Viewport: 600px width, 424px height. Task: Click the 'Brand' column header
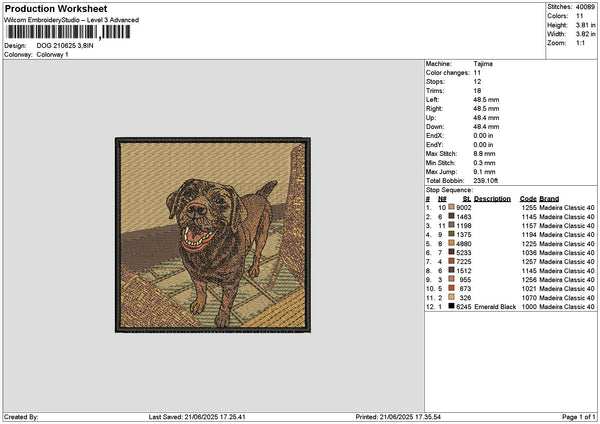pyautogui.click(x=549, y=199)
